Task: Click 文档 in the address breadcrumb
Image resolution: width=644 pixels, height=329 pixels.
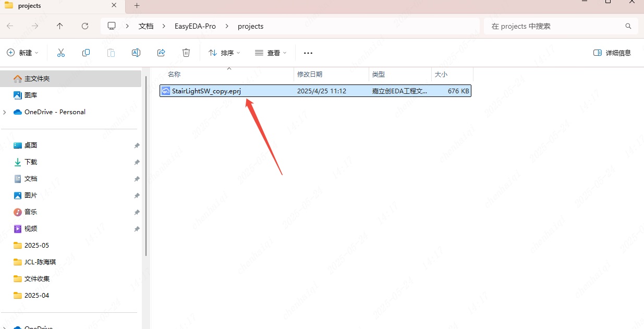Action: 146,26
